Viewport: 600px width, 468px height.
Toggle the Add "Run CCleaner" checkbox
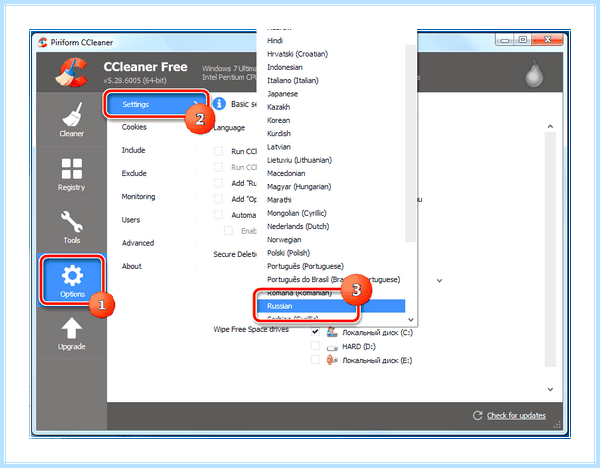pyautogui.click(x=218, y=183)
